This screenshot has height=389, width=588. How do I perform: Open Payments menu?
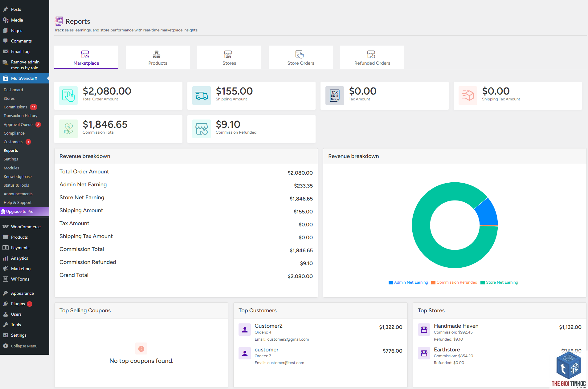pos(25,248)
